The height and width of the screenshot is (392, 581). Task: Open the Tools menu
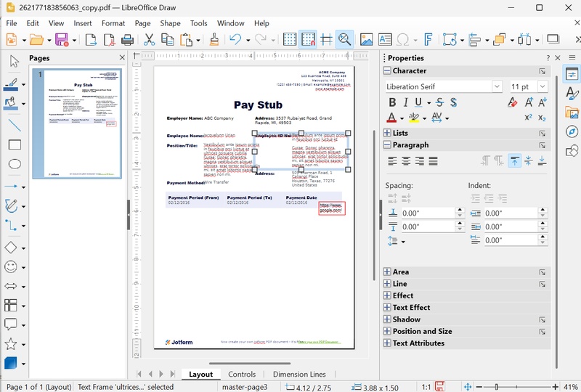[x=198, y=23]
